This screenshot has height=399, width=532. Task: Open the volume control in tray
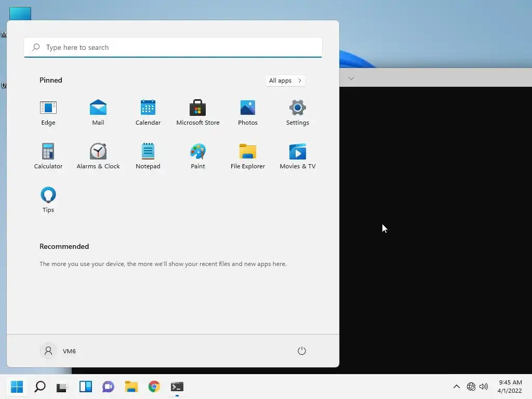pyautogui.click(x=484, y=387)
